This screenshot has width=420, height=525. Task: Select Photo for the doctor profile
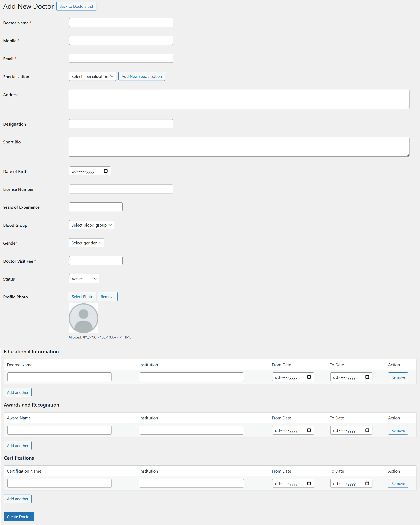click(x=82, y=296)
